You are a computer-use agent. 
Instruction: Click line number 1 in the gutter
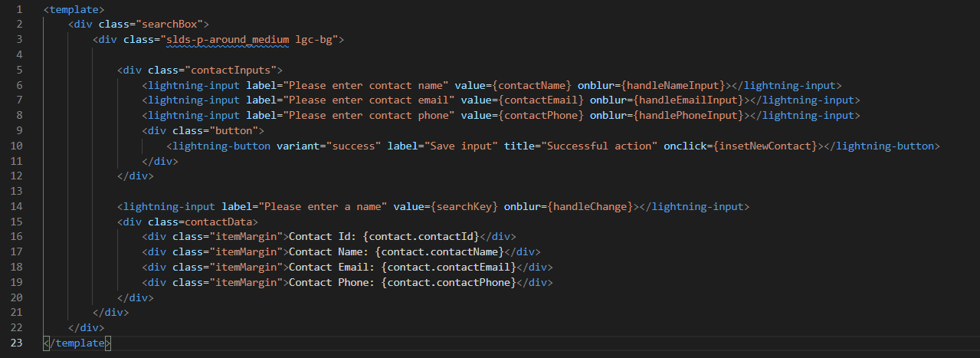19,10
